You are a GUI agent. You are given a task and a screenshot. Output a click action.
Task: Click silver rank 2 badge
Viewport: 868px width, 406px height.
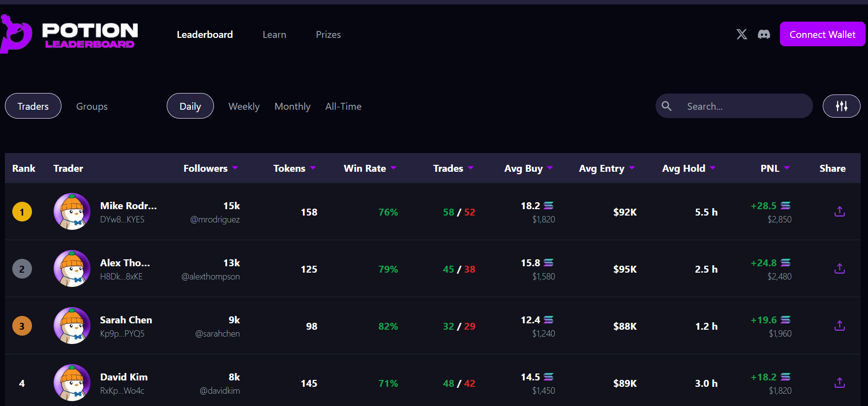click(x=22, y=269)
